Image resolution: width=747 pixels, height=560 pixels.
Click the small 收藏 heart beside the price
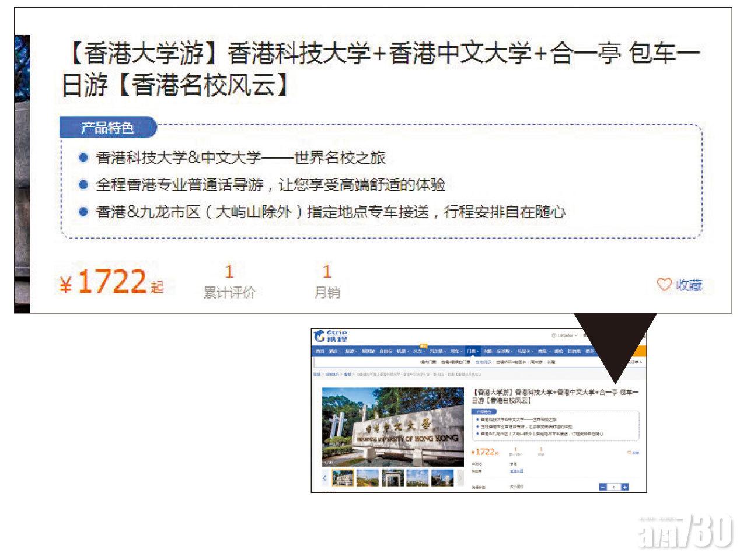(629, 453)
